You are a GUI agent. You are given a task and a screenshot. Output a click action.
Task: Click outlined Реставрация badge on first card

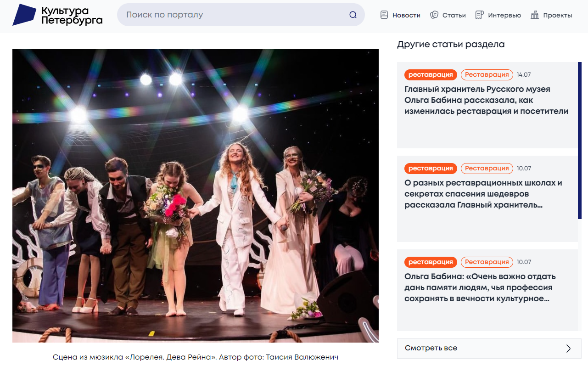click(487, 74)
